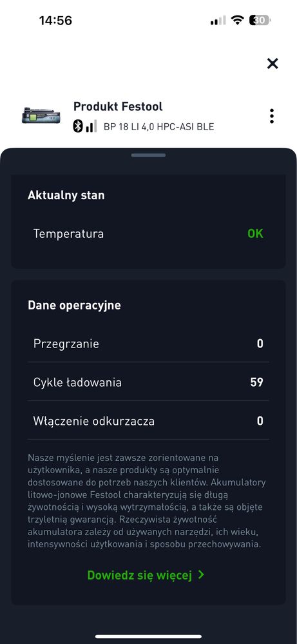
Task: Tap the Produkt Festool title
Action: pyautogui.click(x=118, y=106)
